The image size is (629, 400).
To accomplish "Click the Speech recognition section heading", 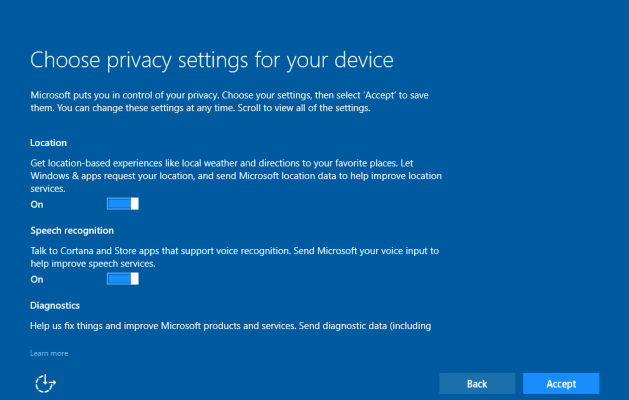I will (x=72, y=231).
